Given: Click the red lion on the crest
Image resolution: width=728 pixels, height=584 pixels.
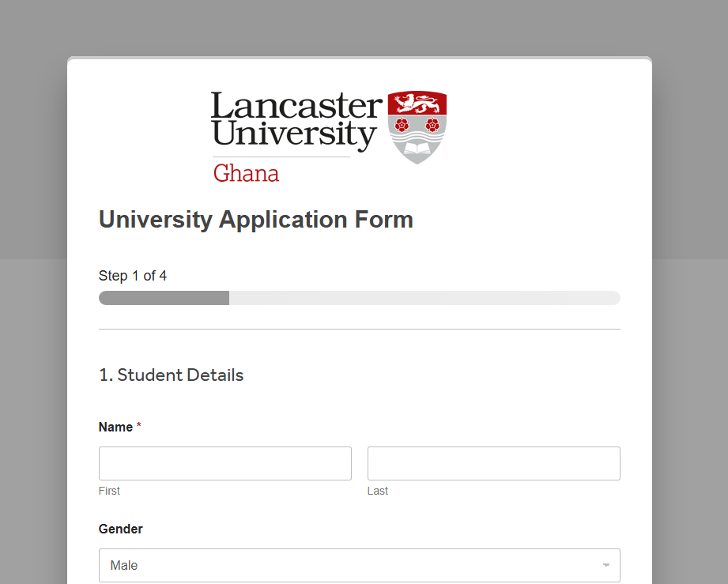Looking at the screenshot, I should click(417, 103).
